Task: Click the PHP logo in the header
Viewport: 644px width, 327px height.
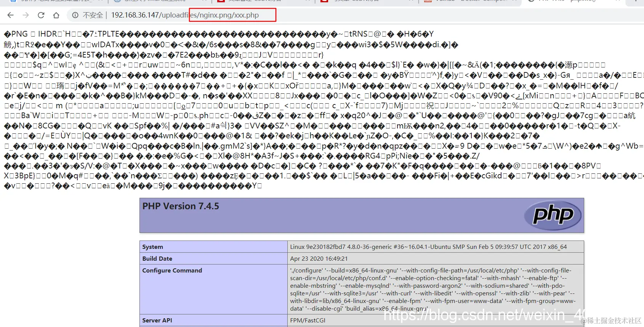Action: (553, 215)
